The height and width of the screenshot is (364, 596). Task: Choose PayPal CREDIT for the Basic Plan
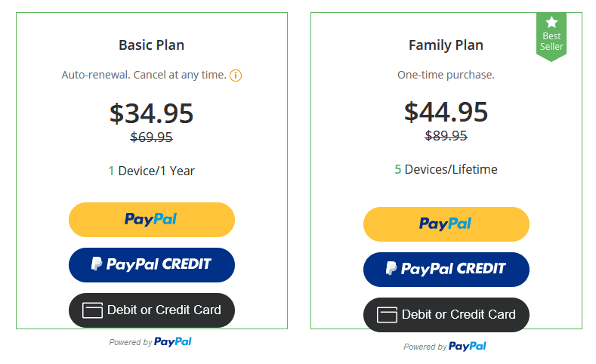(152, 265)
